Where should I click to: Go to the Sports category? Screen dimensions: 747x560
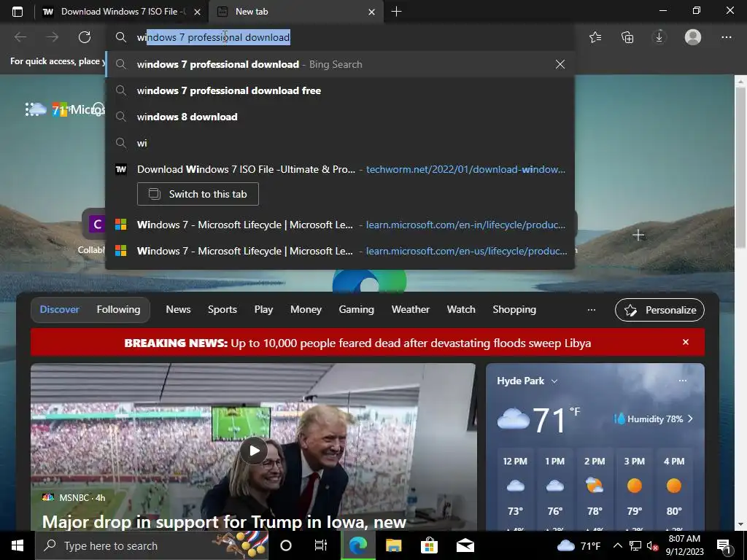222,309
